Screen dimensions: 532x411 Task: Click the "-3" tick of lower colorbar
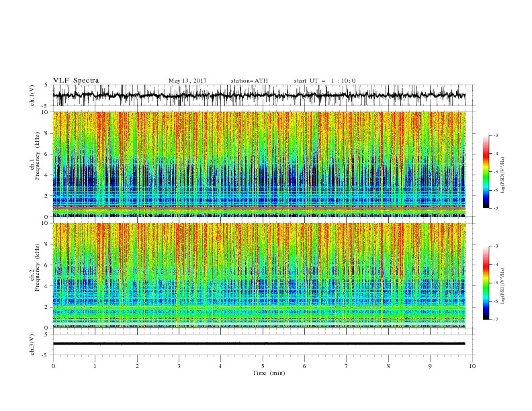(496, 246)
